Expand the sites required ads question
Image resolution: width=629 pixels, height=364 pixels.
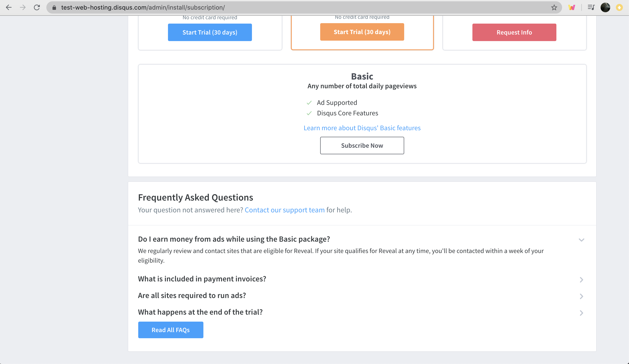click(581, 296)
